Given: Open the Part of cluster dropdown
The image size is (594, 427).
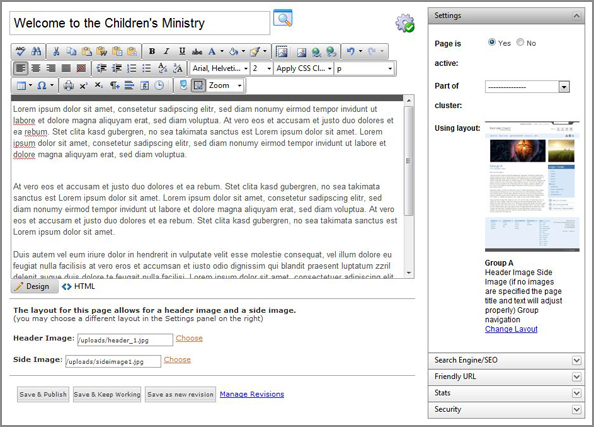Looking at the screenshot, I should [x=527, y=87].
